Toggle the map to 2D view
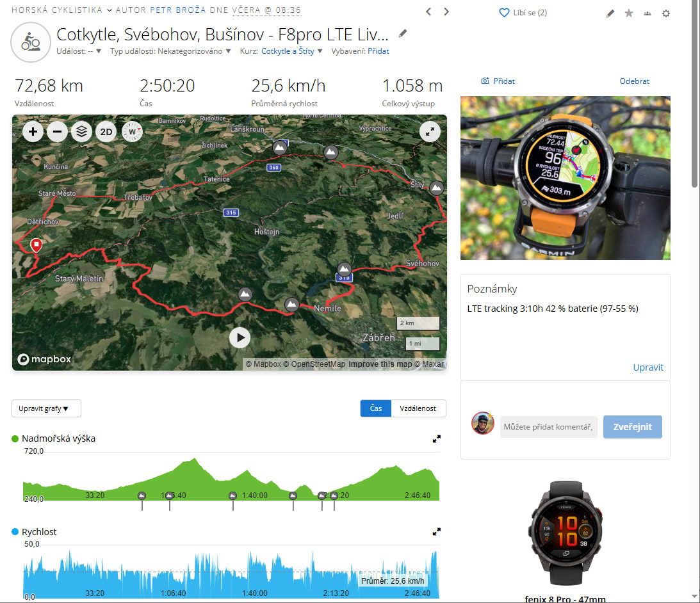700x603 pixels. click(106, 132)
